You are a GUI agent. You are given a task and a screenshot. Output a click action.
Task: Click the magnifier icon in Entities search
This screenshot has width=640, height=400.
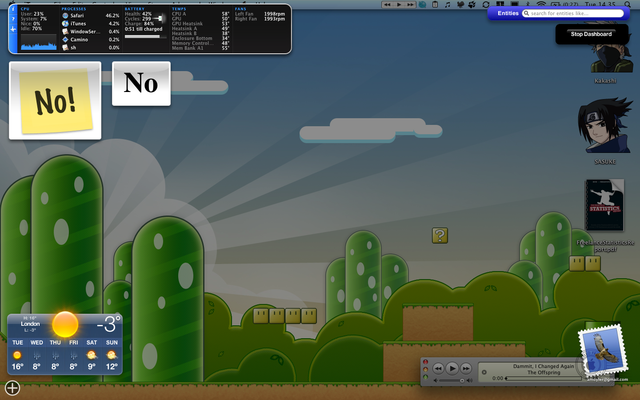click(527, 13)
